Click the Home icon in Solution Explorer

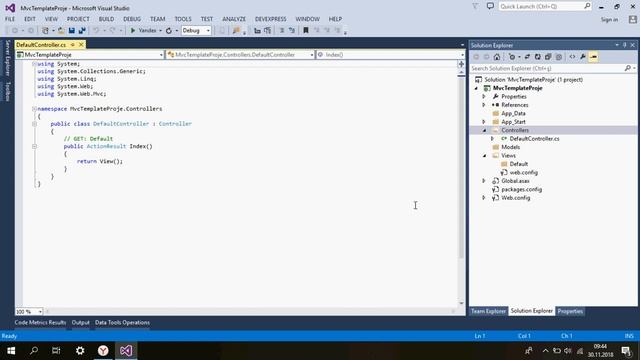pyautogui.click(x=497, y=57)
